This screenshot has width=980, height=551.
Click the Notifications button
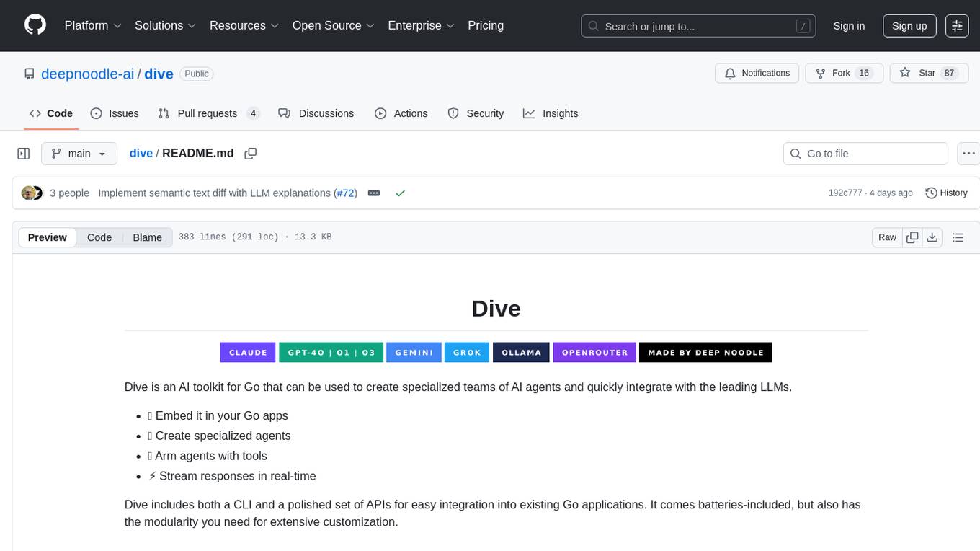pos(757,74)
